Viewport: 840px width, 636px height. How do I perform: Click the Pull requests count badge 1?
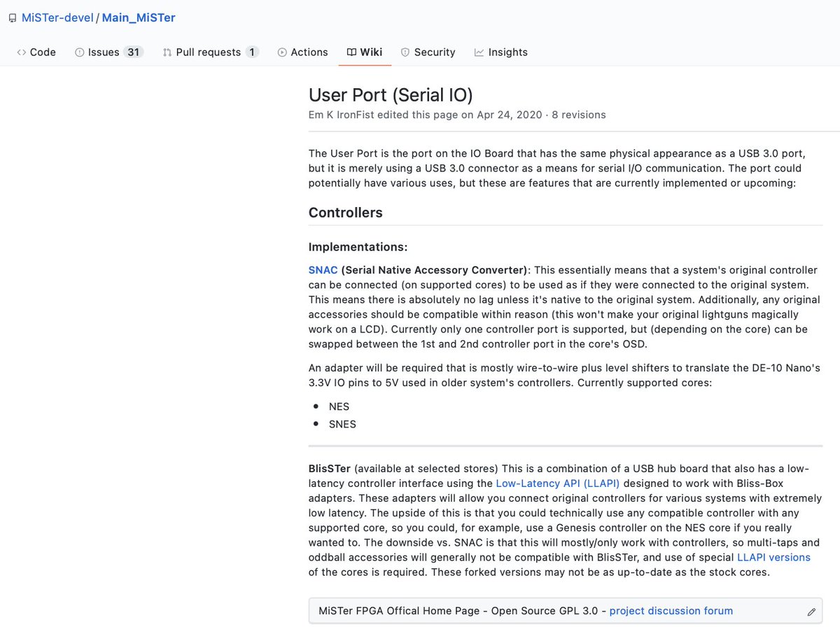252,52
